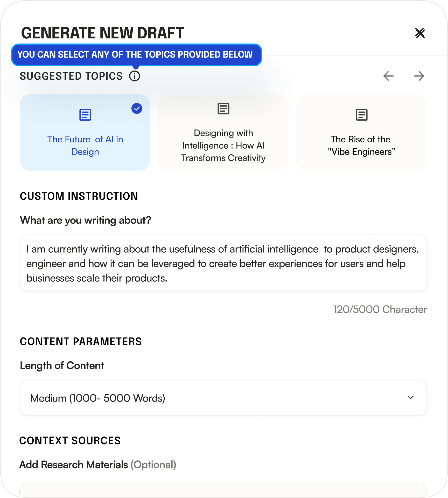Click the document icon on 'Designing with Intelligence' card

coord(223,109)
